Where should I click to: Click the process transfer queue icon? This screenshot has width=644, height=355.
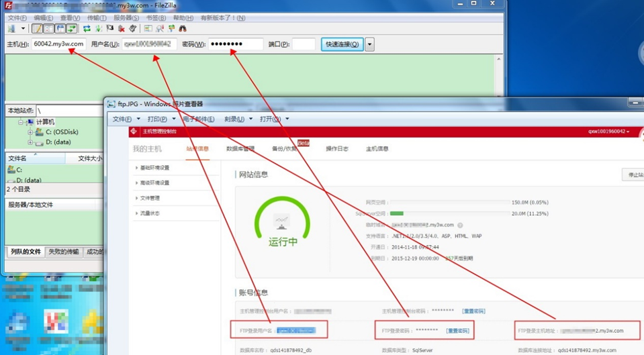click(99, 29)
